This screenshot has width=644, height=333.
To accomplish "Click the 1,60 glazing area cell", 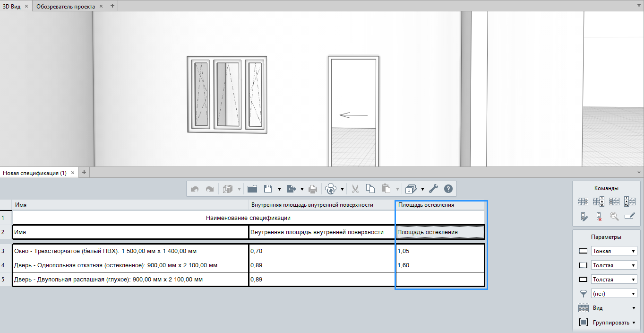I will (440, 265).
